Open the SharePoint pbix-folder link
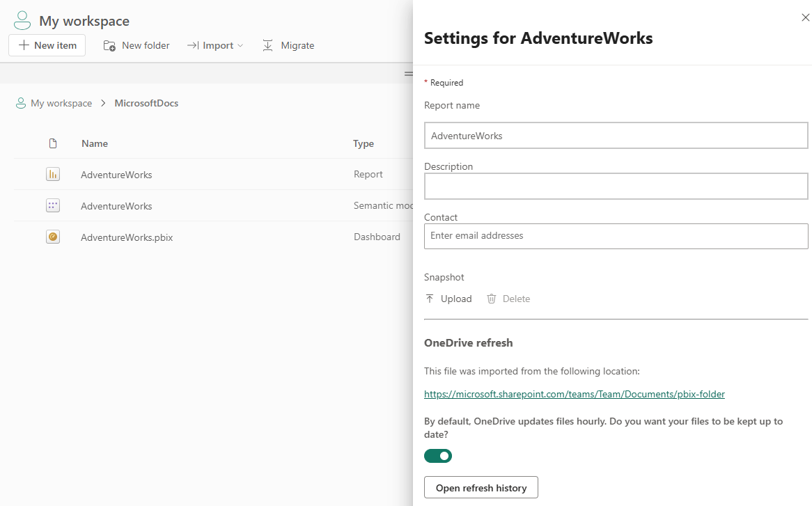 pyautogui.click(x=575, y=394)
